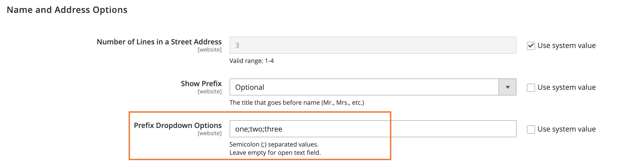The image size is (644, 161).
Task: Open the Show Prefix dropdown
Action: [361, 87]
